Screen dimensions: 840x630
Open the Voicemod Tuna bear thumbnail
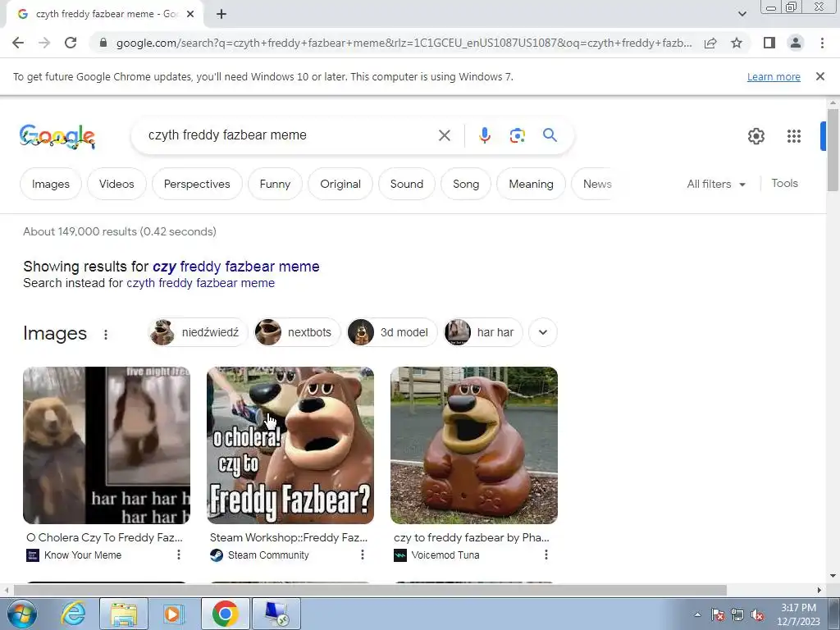(473, 445)
